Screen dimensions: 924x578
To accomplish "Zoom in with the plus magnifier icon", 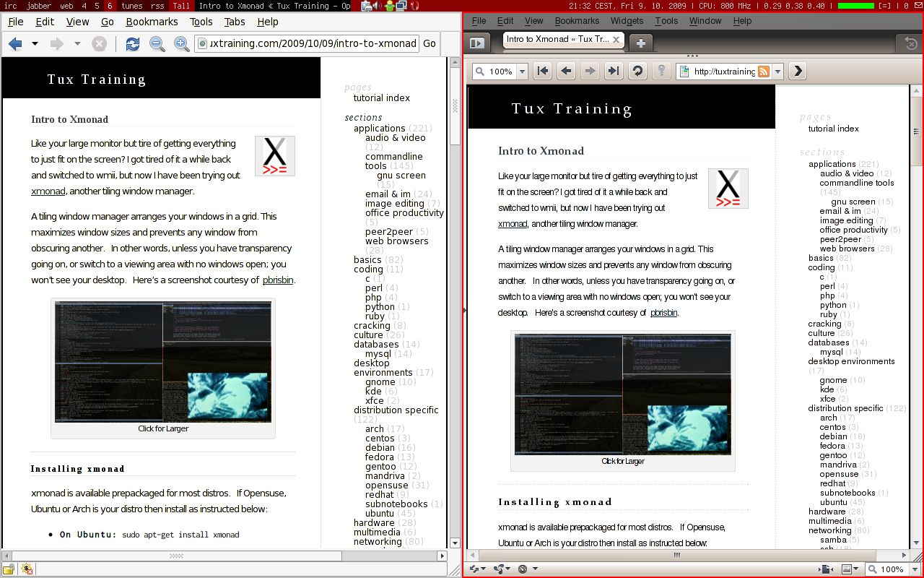I will click(x=182, y=44).
